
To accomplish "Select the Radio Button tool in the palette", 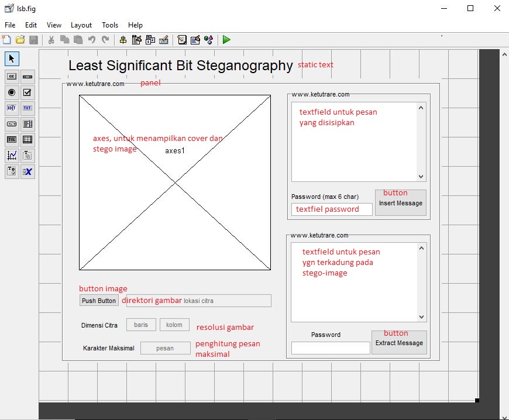I will pos(12,92).
